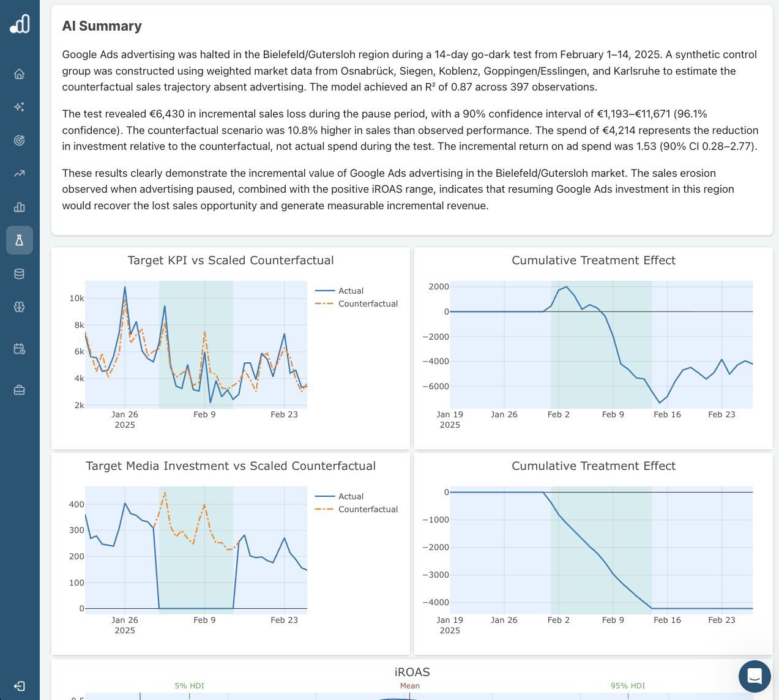
Task: Open the chat support bubble
Action: click(755, 676)
